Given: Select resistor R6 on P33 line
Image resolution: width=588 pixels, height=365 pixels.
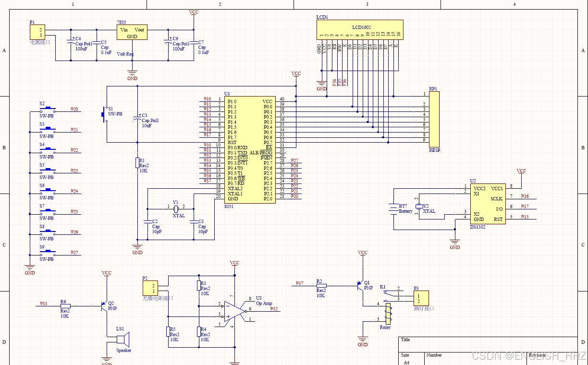Looking at the screenshot, I should [66, 305].
